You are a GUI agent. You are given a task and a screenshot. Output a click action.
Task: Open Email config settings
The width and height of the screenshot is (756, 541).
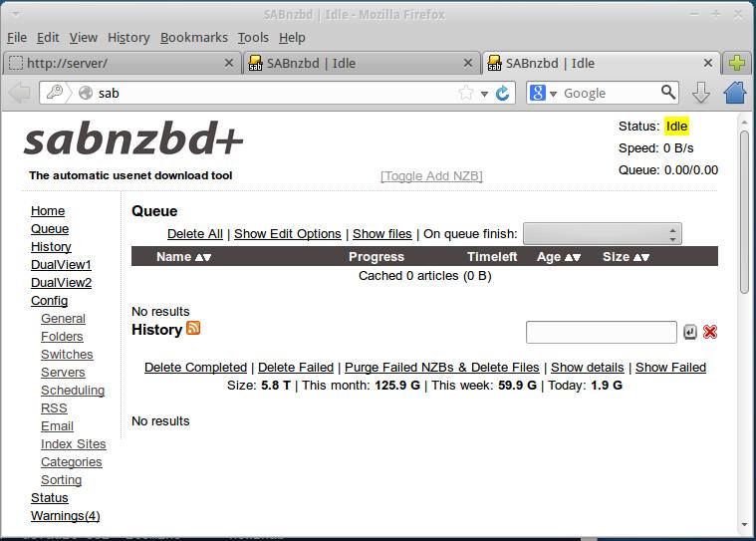[x=57, y=426]
